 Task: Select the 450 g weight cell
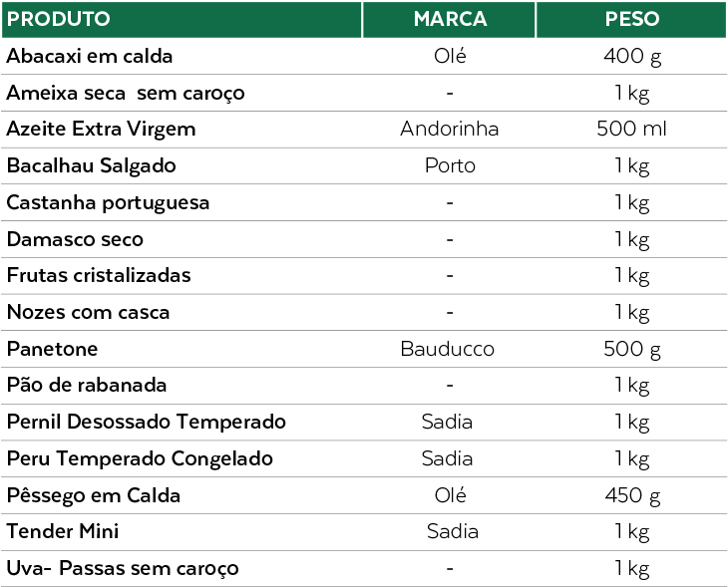[632, 495]
